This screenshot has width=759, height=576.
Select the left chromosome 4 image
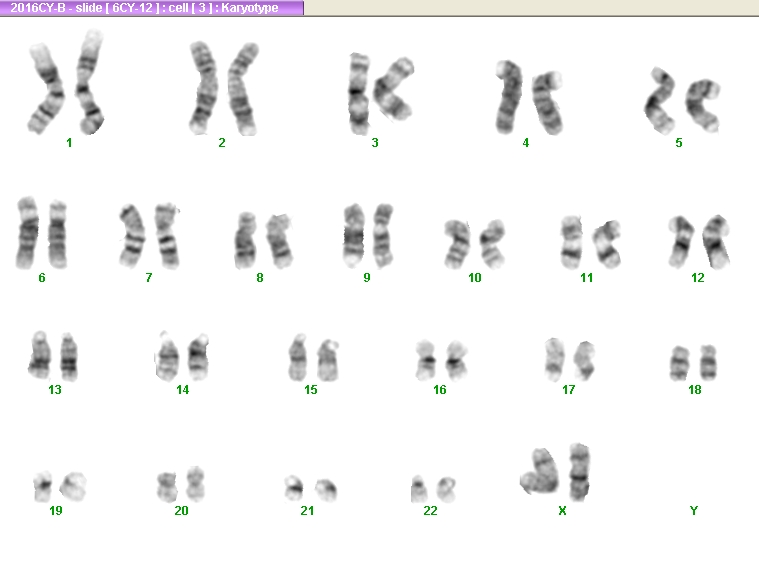pyautogui.click(x=508, y=97)
